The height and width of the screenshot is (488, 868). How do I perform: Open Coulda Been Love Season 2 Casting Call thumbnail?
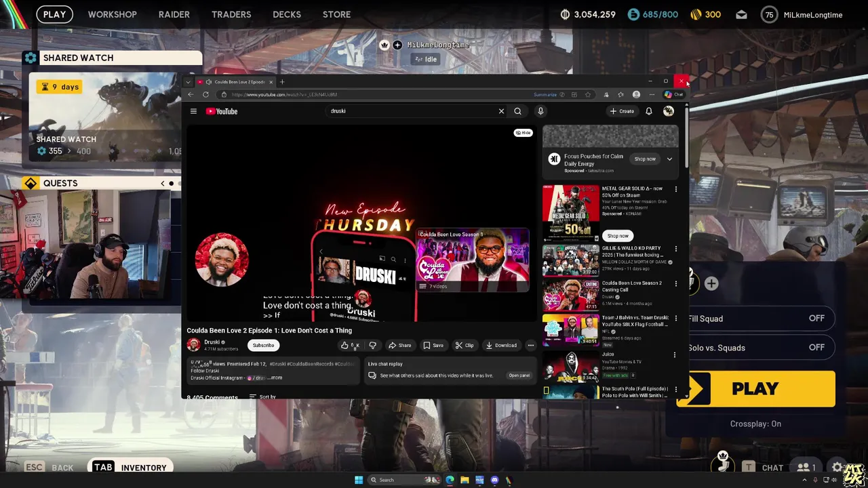tap(570, 295)
